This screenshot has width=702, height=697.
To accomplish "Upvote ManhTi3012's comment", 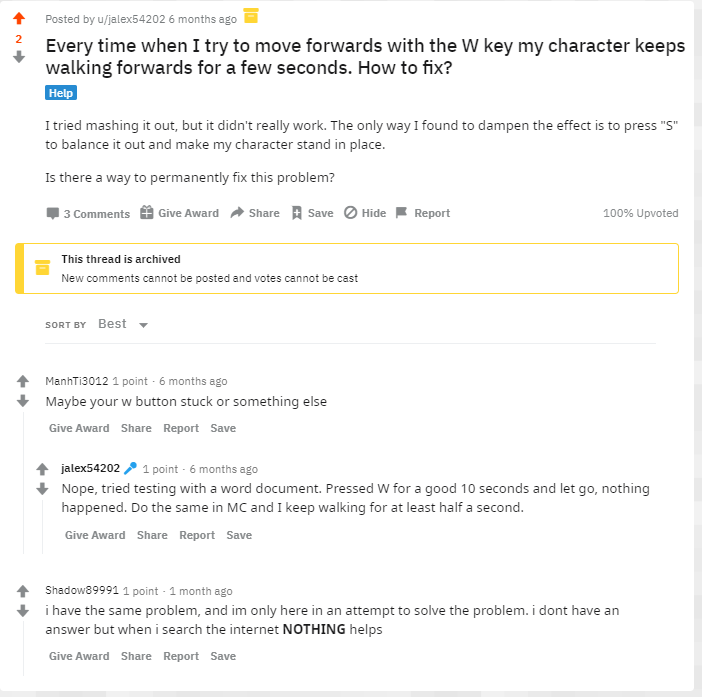I will (x=22, y=382).
